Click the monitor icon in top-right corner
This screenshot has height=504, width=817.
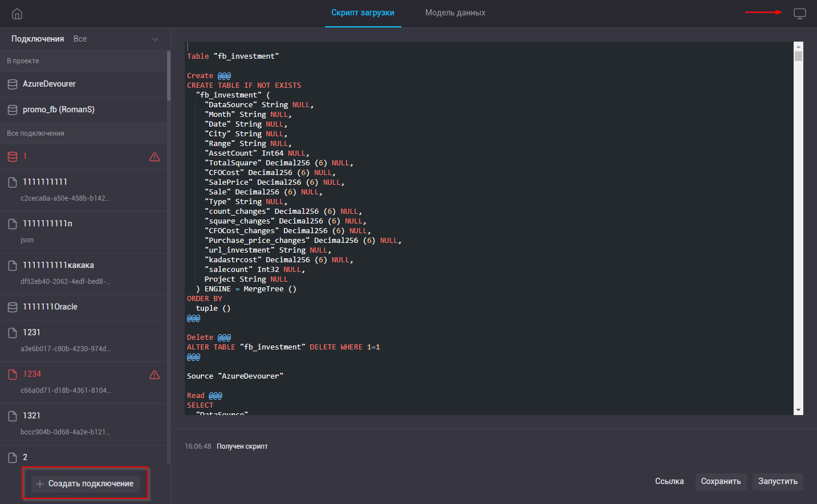800,14
